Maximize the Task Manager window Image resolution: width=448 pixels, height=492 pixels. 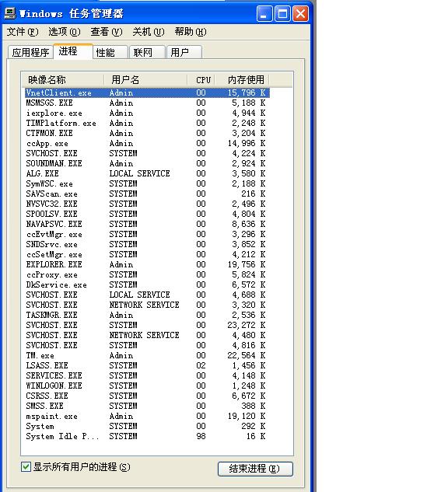pos(282,14)
